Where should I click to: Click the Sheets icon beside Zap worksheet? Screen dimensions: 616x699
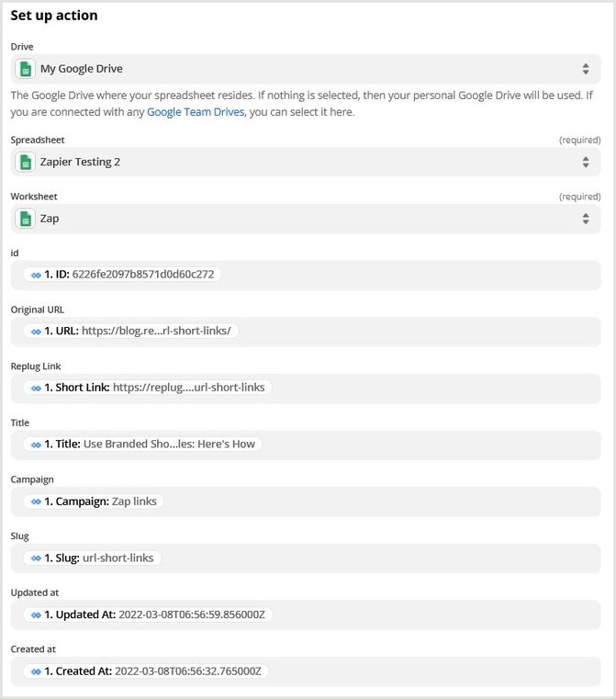click(x=27, y=219)
